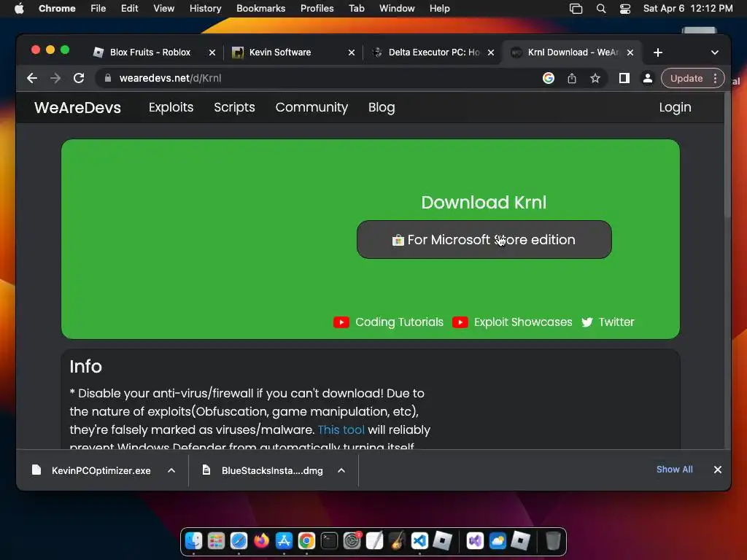Image resolution: width=747 pixels, height=560 pixels.
Task: Close the Krnl Download tab
Action: click(630, 52)
